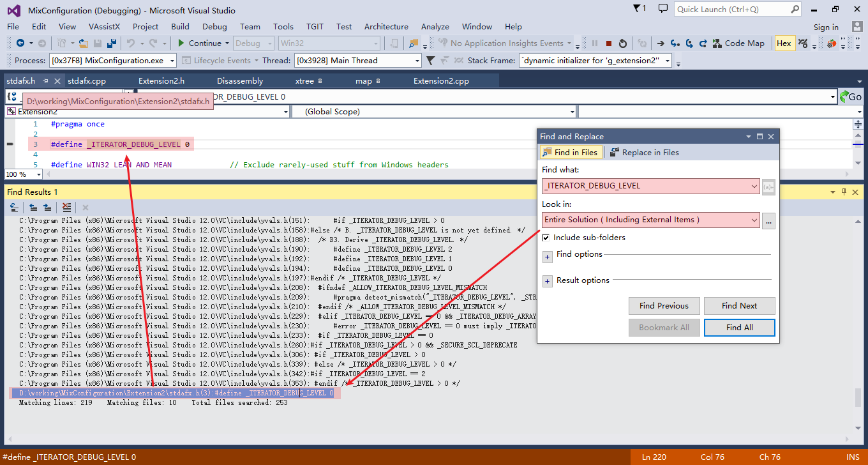Screen dimensions: 868x465
Task: Open the Process dropdown
Action: pyautogui.click(x=173, y=61)
